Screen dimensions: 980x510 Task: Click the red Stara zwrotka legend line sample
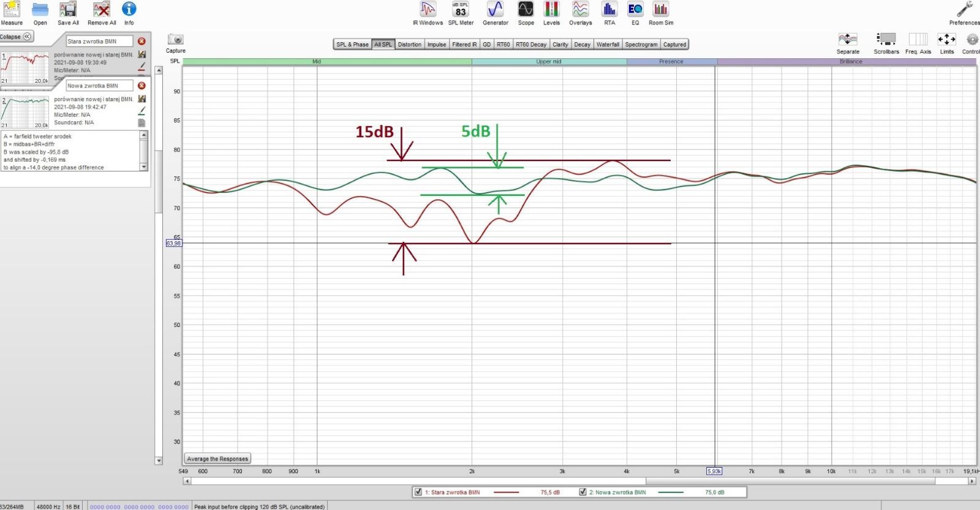coord(506,492)
